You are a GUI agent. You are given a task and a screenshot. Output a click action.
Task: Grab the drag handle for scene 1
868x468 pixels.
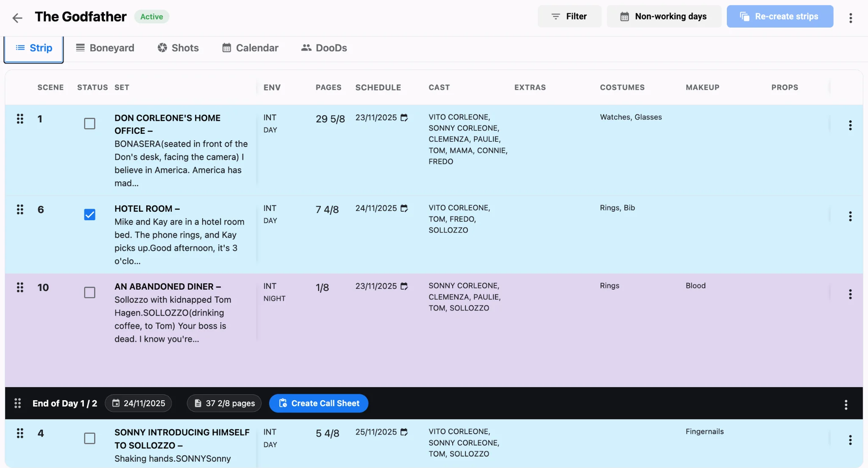click(20, 119)
